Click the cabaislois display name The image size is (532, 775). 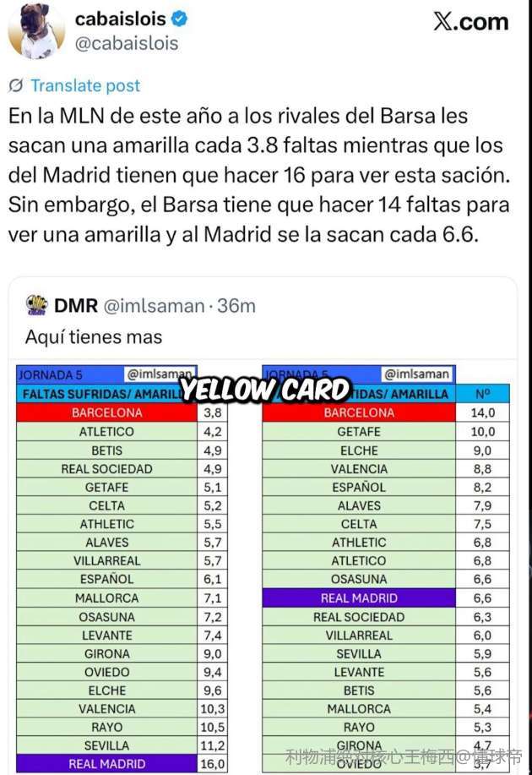click(122, 19)
